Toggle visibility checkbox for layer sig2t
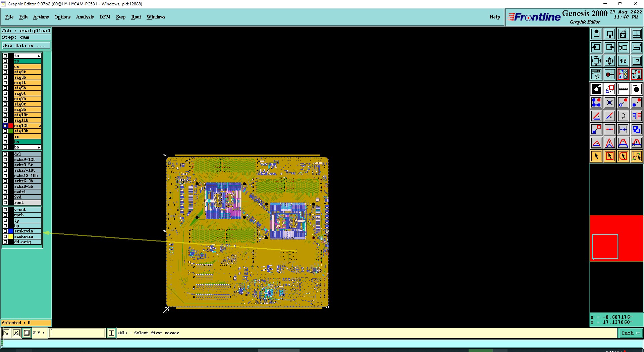Screen dimensions: 644x352 (x=5, y=72)
